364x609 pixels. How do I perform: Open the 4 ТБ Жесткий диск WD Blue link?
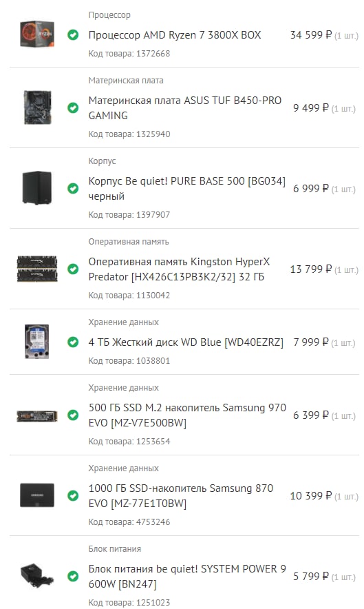[186, 342]
